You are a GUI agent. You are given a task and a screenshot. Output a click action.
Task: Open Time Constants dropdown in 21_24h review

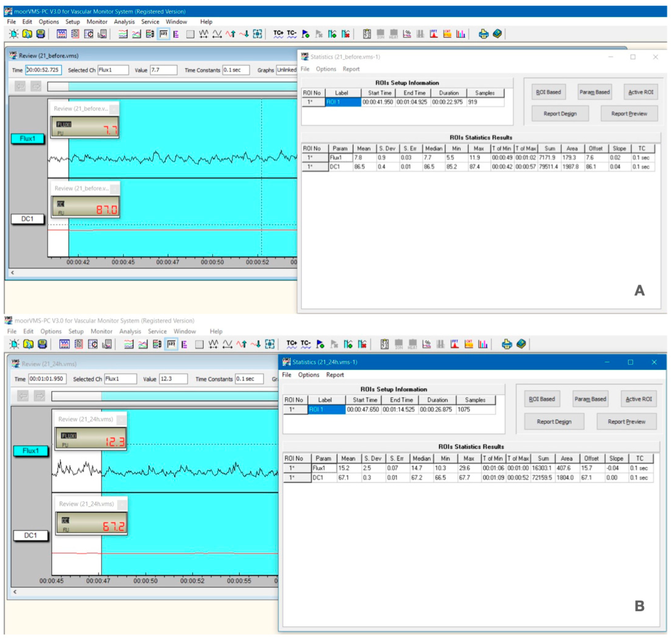[249, 379]
